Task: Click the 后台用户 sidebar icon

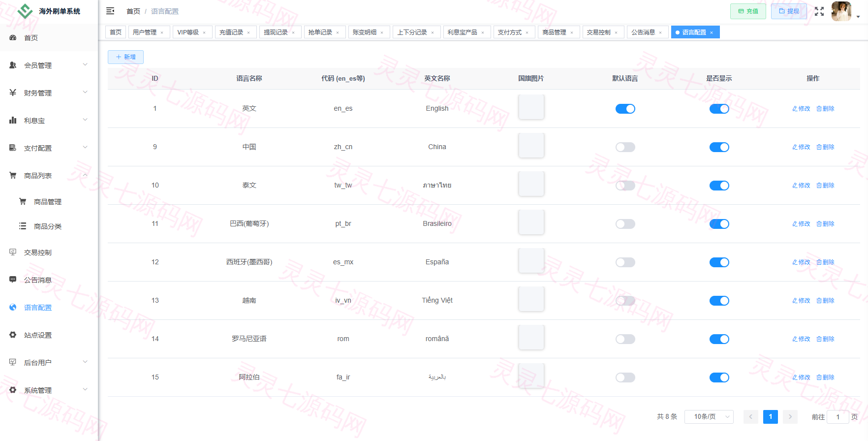Action: tap(13, 363)
